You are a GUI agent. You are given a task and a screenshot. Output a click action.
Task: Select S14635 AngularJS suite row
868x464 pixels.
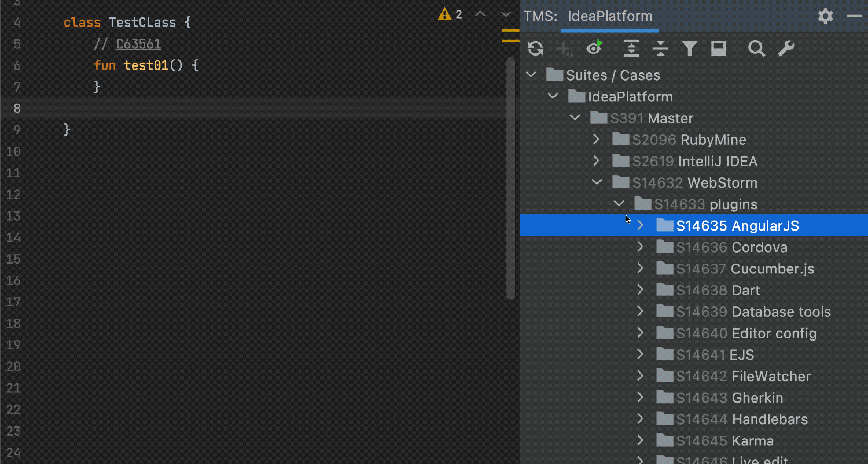coord(694,225)
